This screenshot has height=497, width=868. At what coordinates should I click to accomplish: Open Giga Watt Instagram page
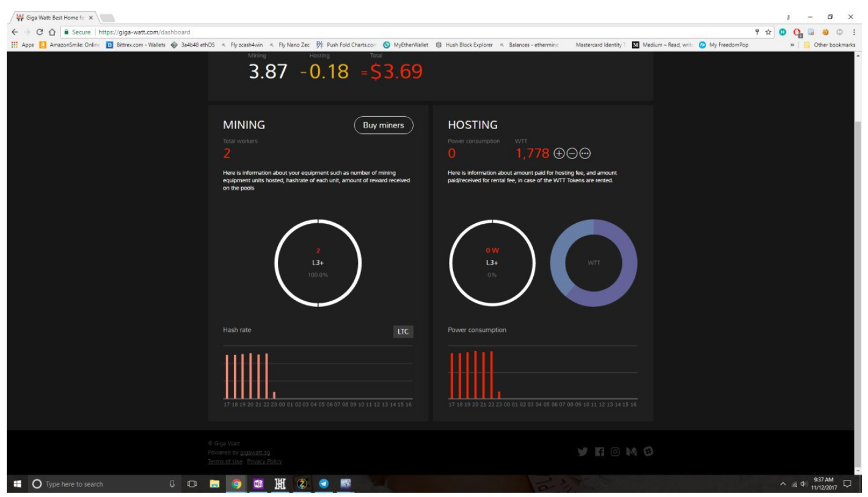615,452
